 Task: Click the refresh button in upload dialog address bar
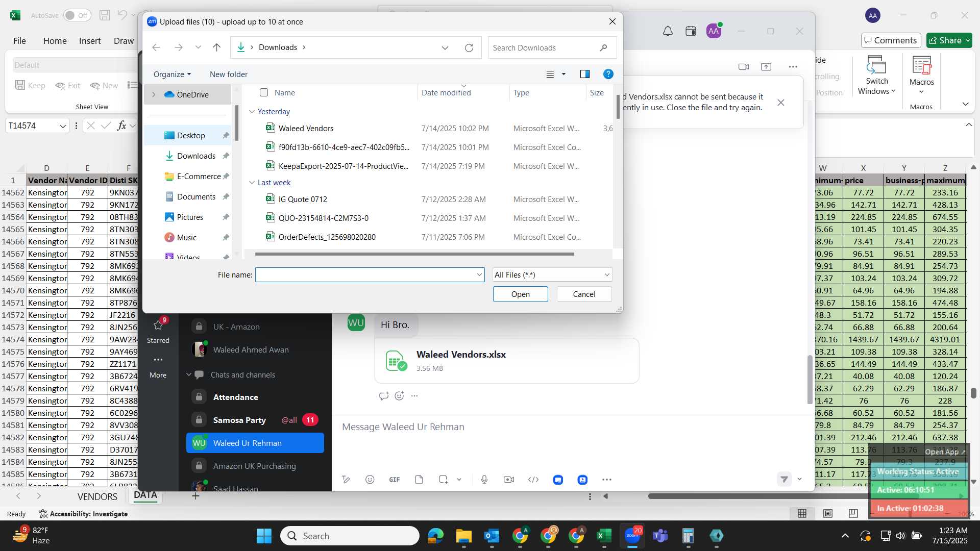[469, 47]
